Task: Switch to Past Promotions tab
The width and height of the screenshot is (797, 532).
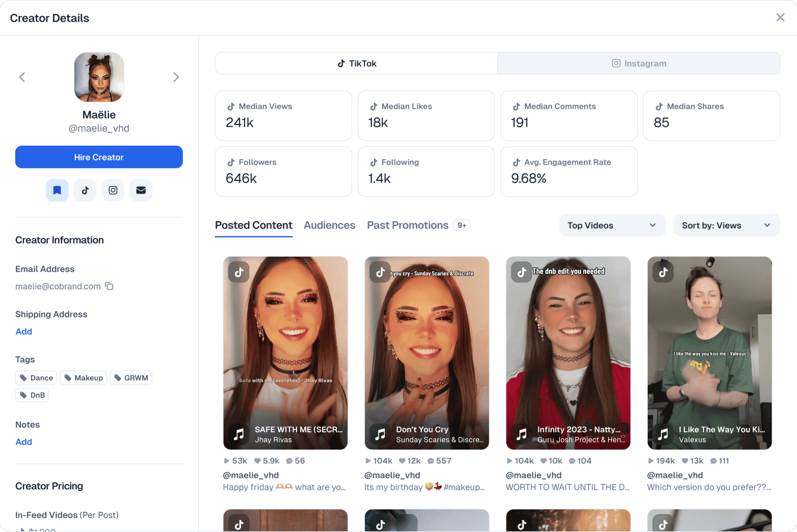Action: 407,225
